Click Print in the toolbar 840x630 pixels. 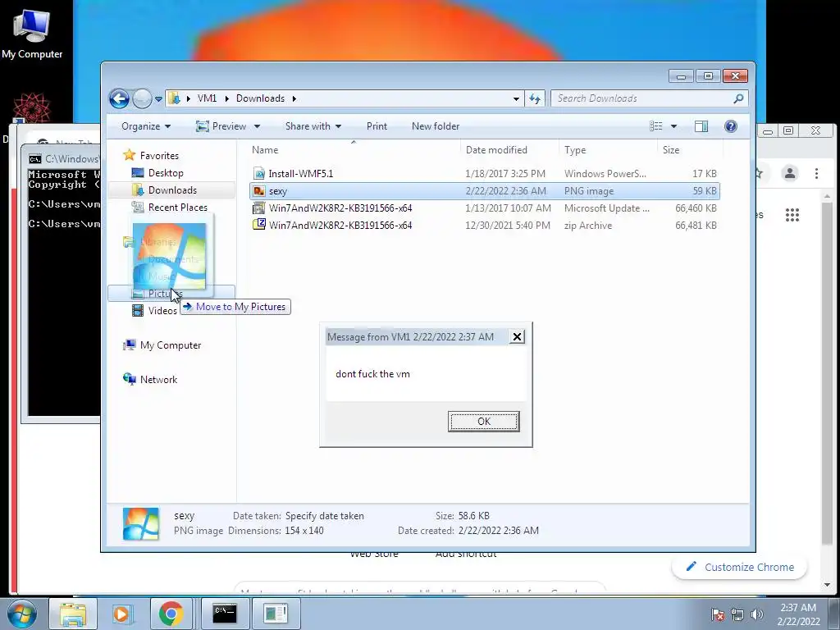(x=377, y=126)
